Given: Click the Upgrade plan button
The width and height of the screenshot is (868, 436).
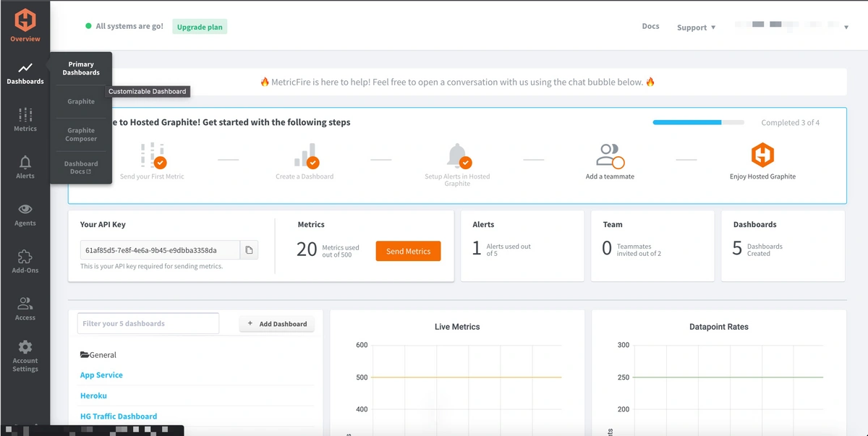Looking at the screenshot, I should tap(200, 27).
